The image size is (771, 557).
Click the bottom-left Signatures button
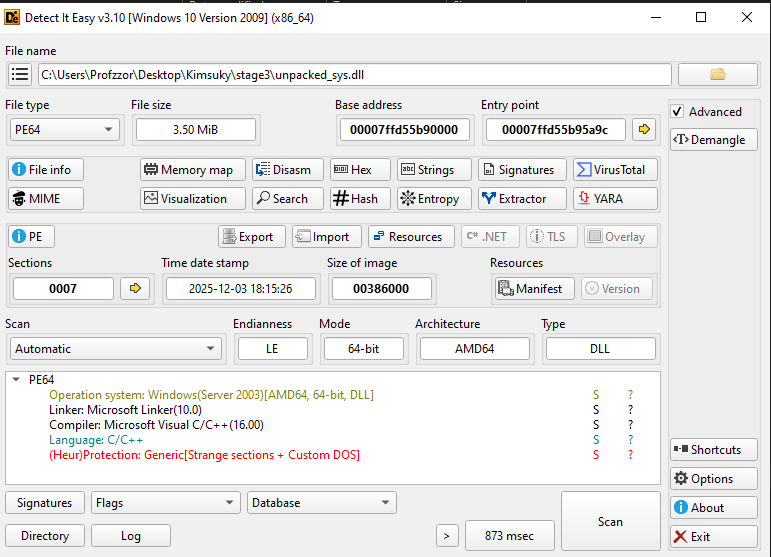pyautogui.click(x=45, y=503)
